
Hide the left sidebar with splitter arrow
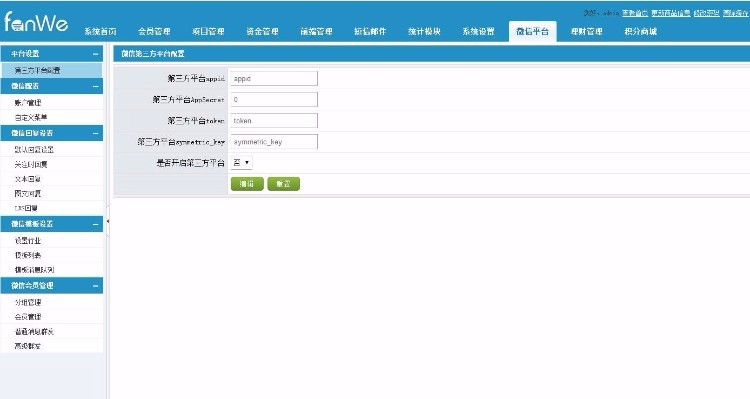coord(108,221)
